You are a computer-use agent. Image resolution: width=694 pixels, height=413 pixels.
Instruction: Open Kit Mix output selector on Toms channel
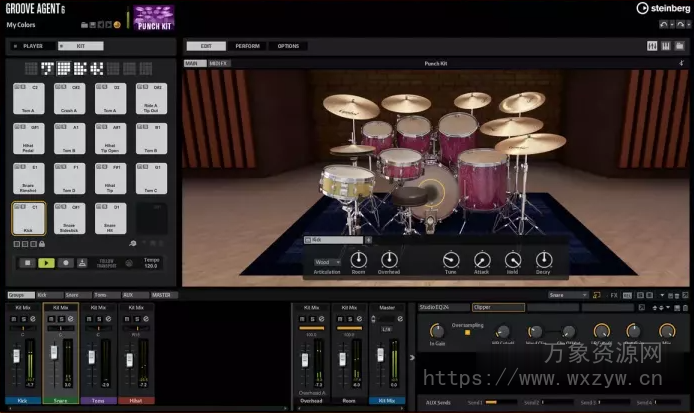click(98, 307)
